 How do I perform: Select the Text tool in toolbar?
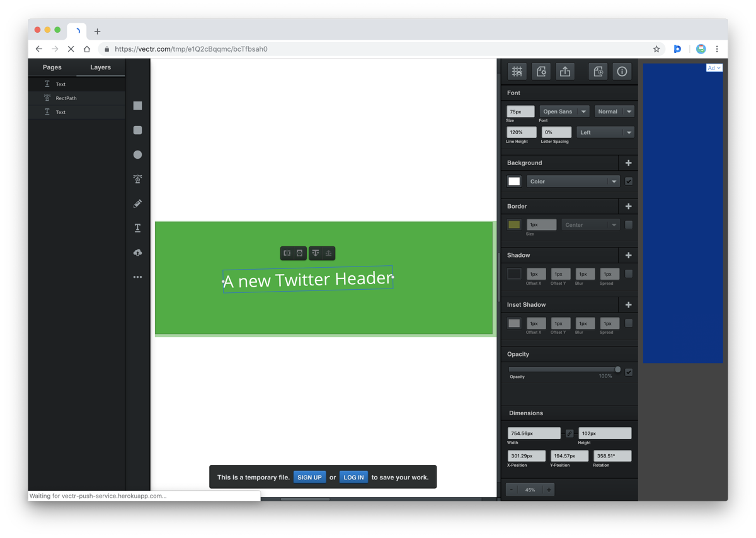[x=137, y=227]
